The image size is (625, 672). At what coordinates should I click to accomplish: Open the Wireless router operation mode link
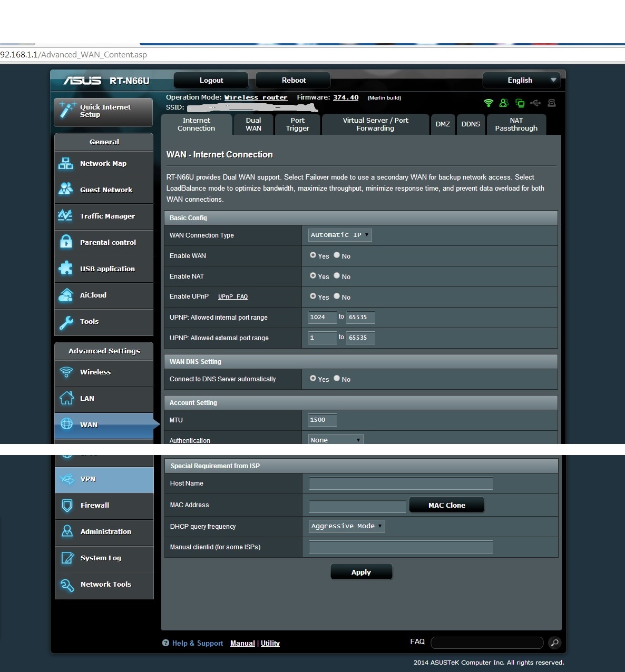click(256, 97)
